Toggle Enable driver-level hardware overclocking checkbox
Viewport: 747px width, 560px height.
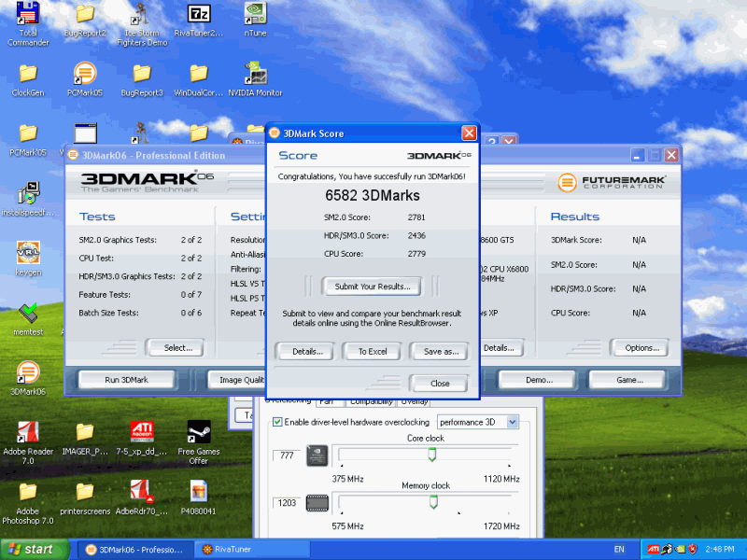coord(276,422)
